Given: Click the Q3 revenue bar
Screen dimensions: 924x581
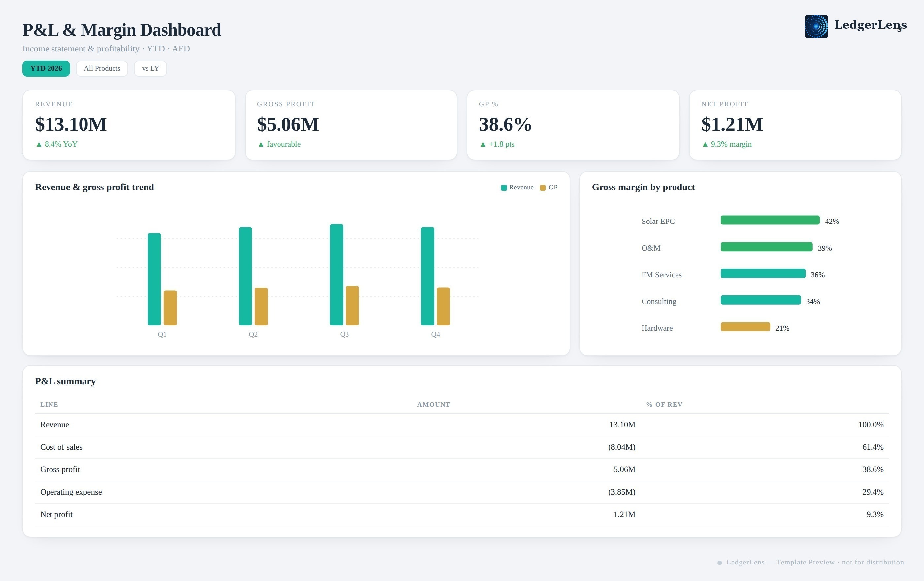Looking at the screenshot, I should (337, 275).
